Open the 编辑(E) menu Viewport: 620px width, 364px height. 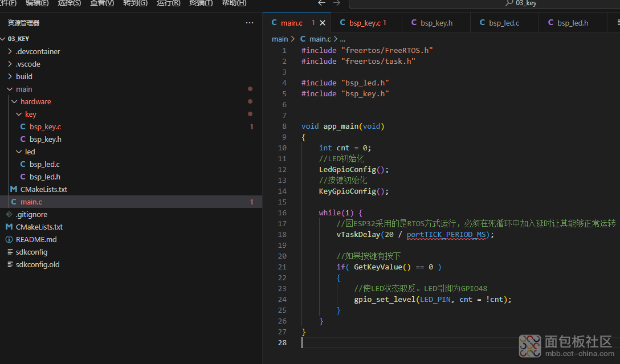(x=37, y=3)
